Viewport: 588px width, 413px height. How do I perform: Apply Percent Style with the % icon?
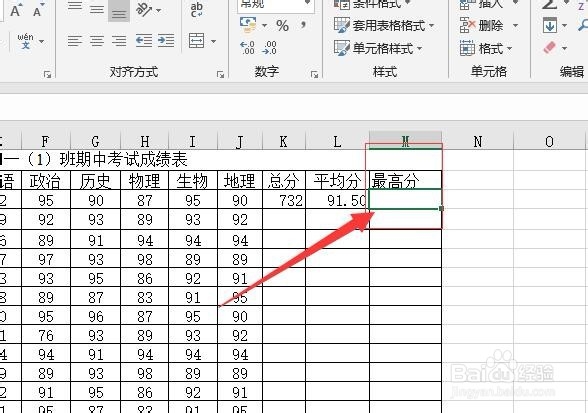282,26
